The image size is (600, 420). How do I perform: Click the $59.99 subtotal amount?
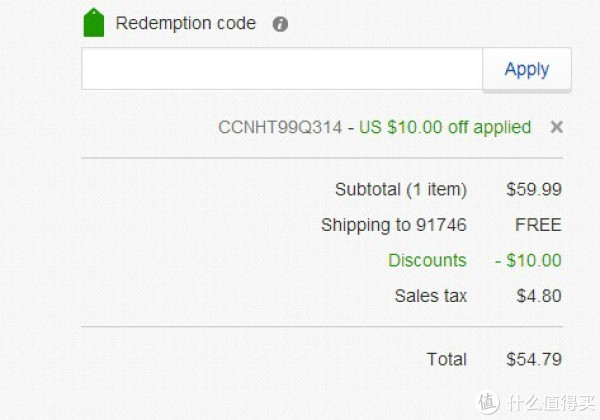tap(534, 189)
